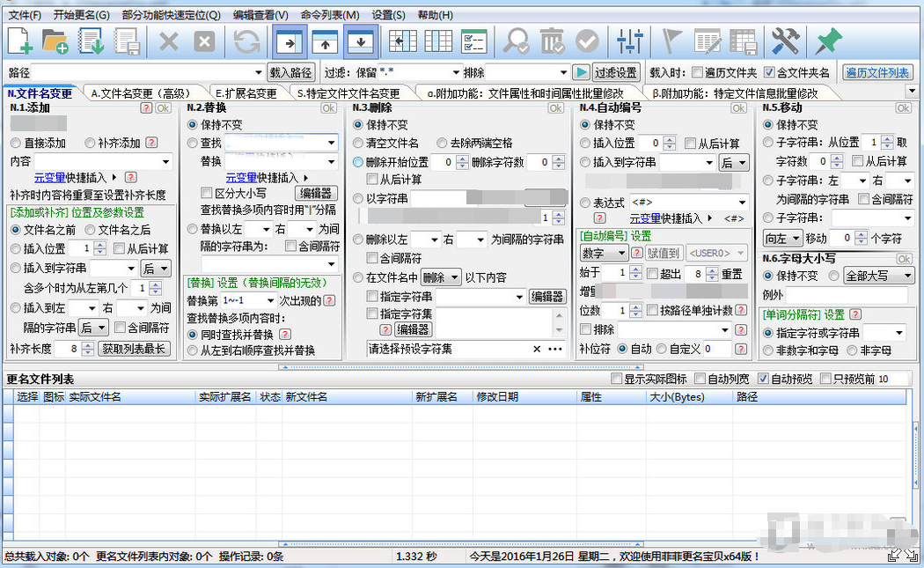Enable the 遍历文件夹 checkbox

tap(697, 72)
